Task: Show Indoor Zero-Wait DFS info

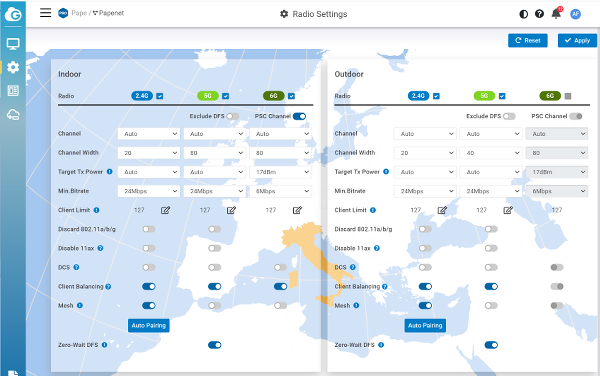Action: (x=104, y=345)
